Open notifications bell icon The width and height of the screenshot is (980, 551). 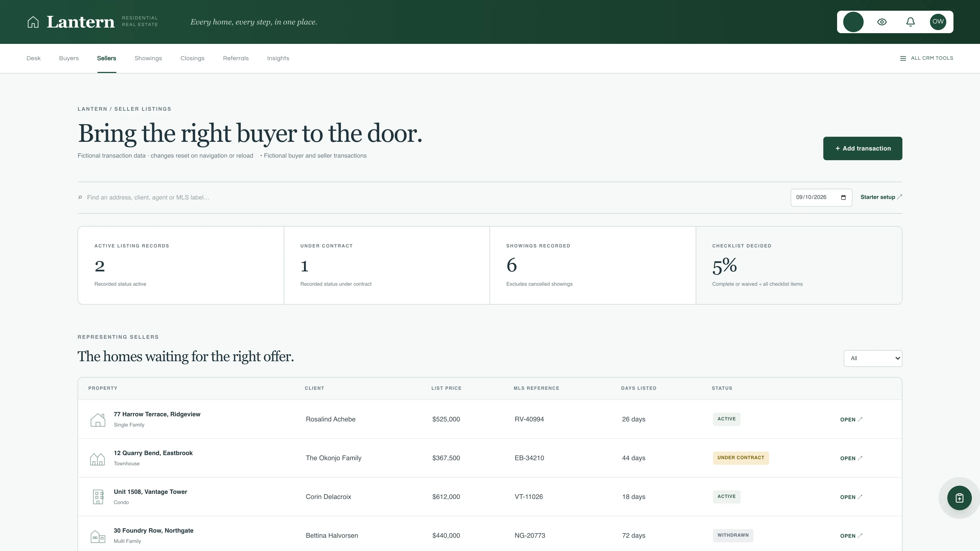coord(910,22)
